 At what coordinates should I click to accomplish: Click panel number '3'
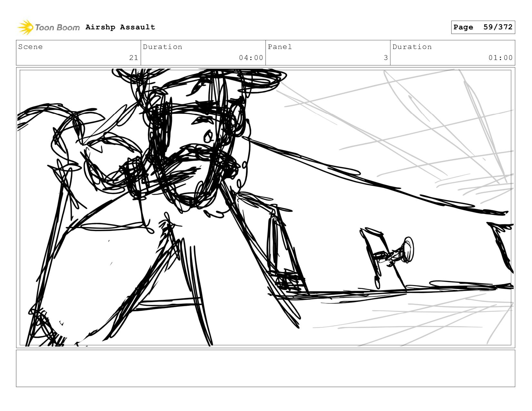click(x=386, y=58)
